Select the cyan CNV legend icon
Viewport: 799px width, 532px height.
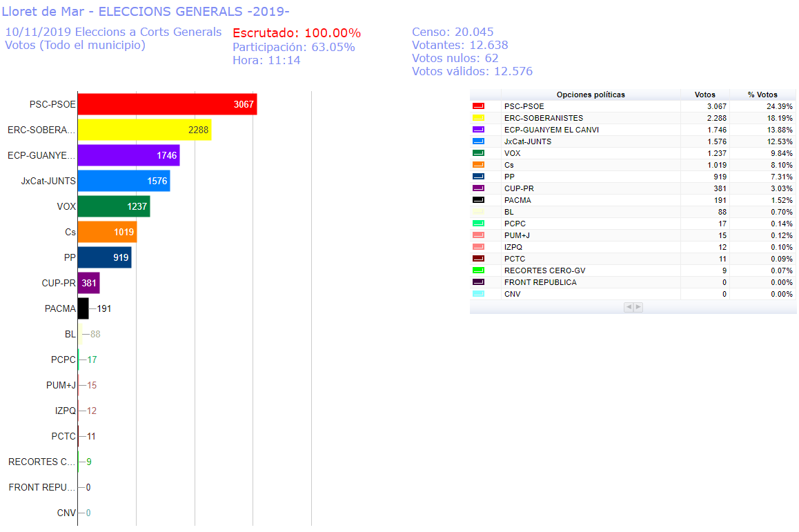[477, 294]
